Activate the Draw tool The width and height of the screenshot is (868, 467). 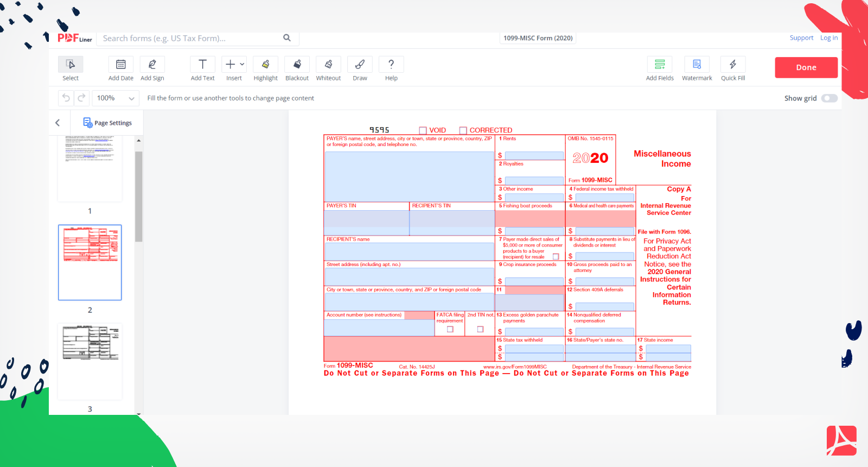[360, 65]
